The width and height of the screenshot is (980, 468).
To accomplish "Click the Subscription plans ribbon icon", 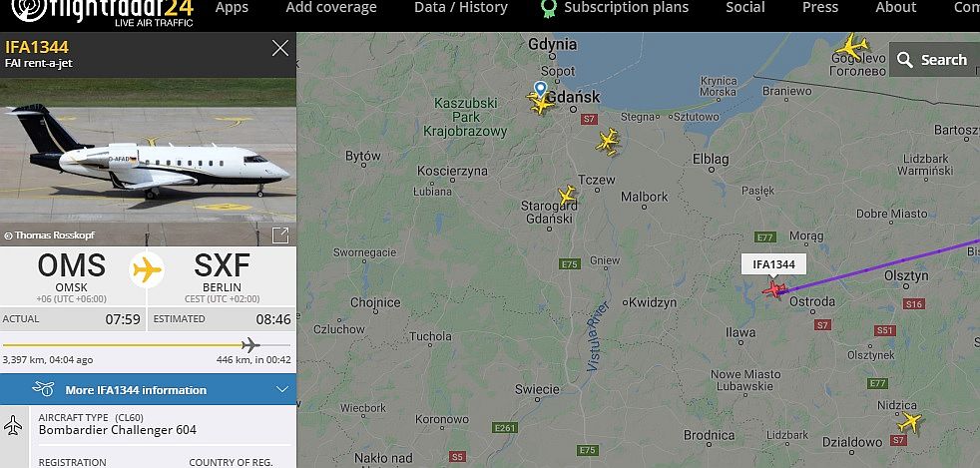I will 549,8.
